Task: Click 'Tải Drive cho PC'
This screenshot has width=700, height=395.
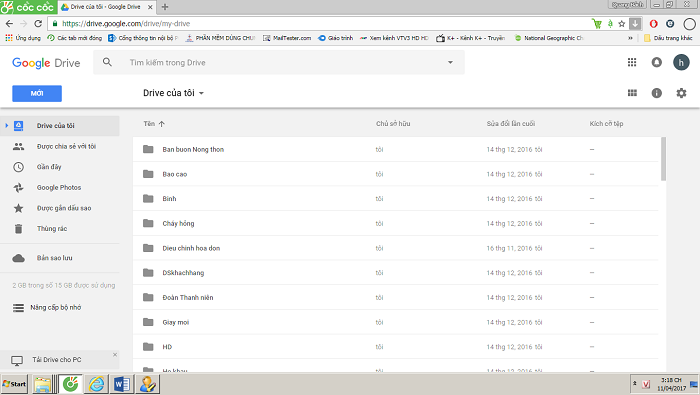Action: click(x=57, y=360)
